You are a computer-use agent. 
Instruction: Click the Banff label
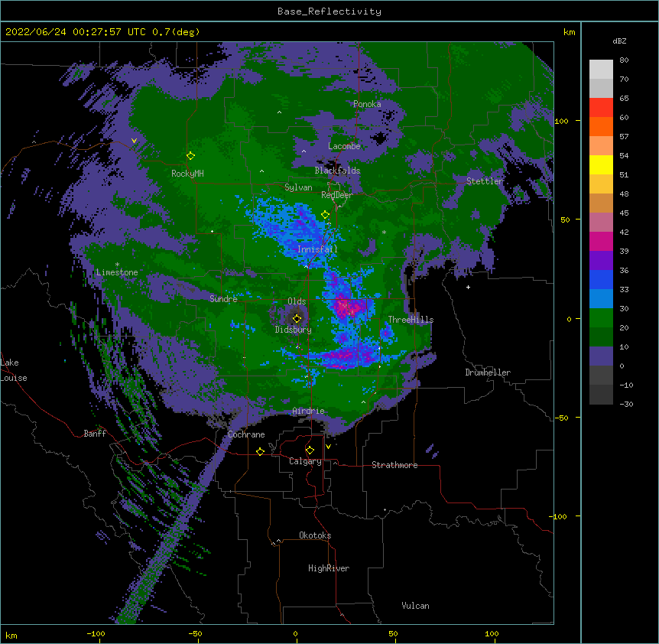click(95, 434)
